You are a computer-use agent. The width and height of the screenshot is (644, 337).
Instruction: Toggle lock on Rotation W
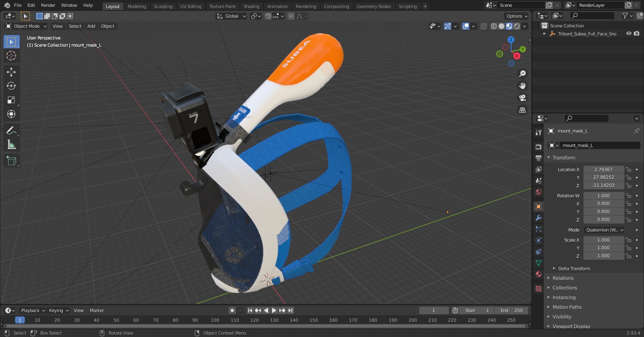click(x=628, y=196)
